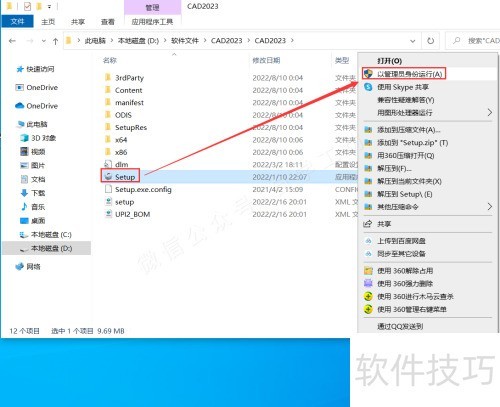Click the 360 trojan scan (木马云查杀) icon

pos(368,296)
